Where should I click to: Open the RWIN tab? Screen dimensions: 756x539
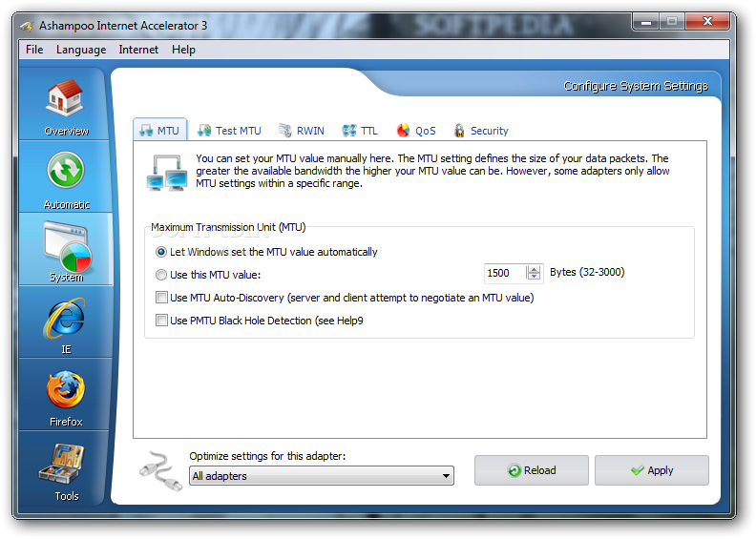tap(302, 131)
